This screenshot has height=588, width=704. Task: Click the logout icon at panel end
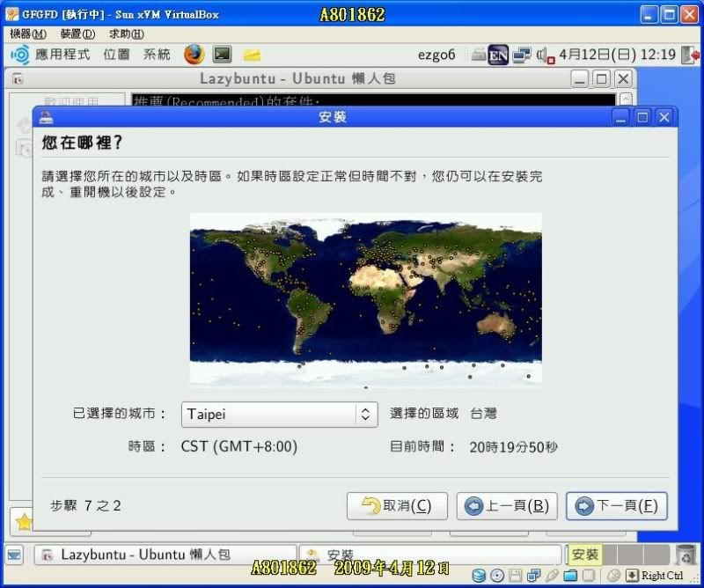(x=690, y=55)
